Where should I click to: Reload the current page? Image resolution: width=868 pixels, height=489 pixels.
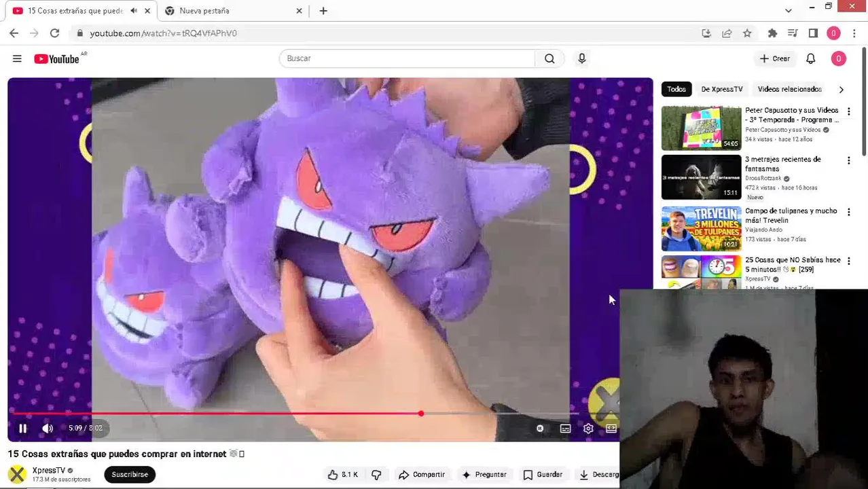click(x=54, y=33)
